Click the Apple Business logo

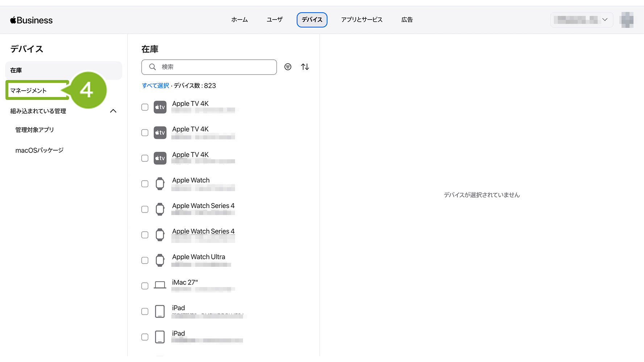click(x=32, y=20)
